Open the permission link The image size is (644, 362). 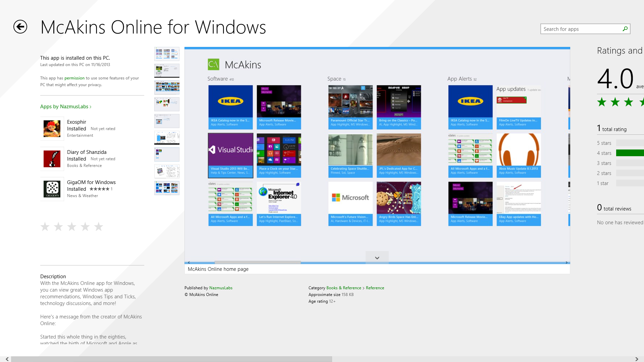click(x=74, y=78)
